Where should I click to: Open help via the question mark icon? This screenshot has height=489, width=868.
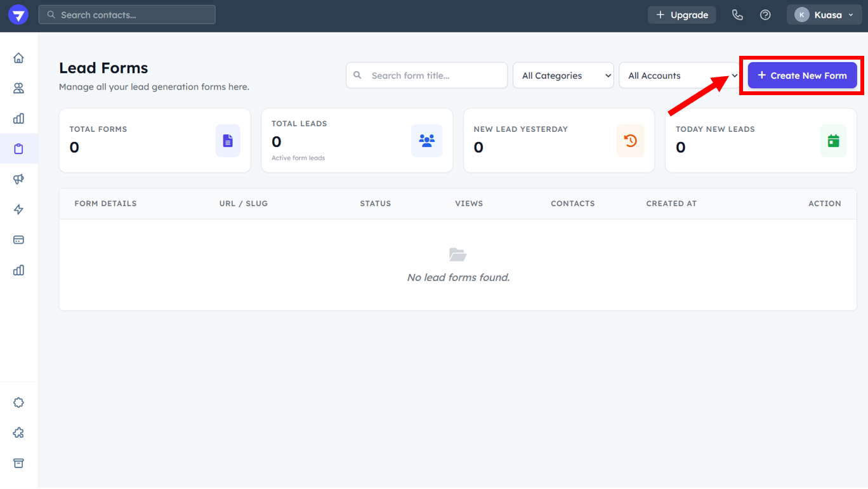(x=765, y=15)
